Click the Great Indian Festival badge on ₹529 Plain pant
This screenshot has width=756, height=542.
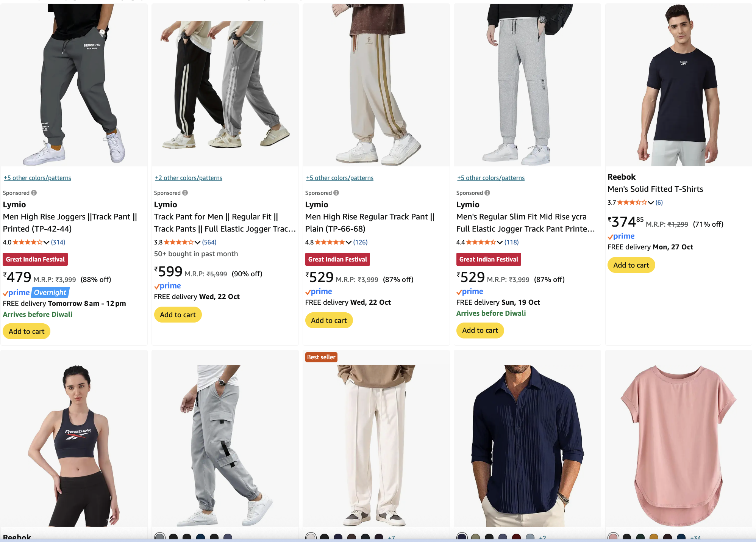(x=337, y=259)
